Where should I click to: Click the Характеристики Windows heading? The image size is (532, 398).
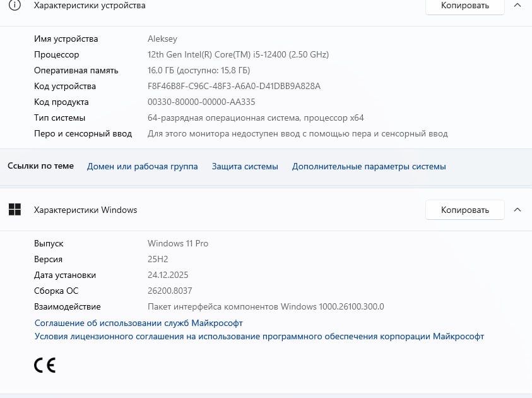tap(85, 210)
